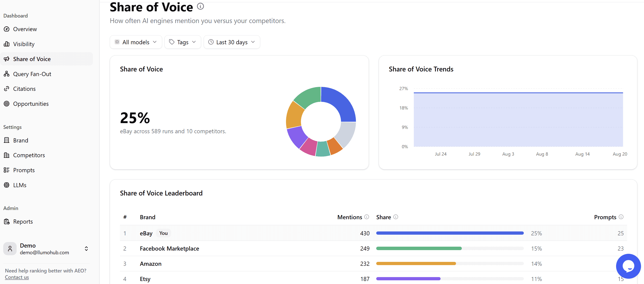Click the Visibility bar chart icon
The height and width of the screenshot is (284, 644).
(x=7, y=44)
